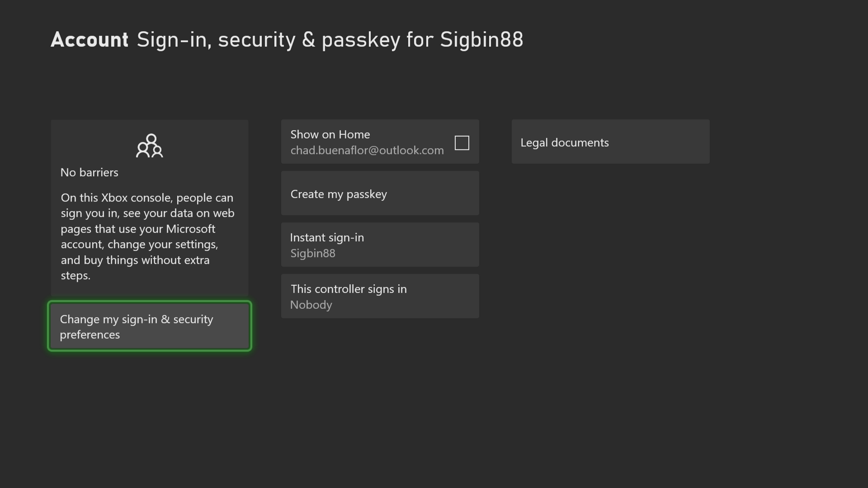Click This controller signs in Nobody option
This screenshot has height=488, width=868.
[380, 296]
